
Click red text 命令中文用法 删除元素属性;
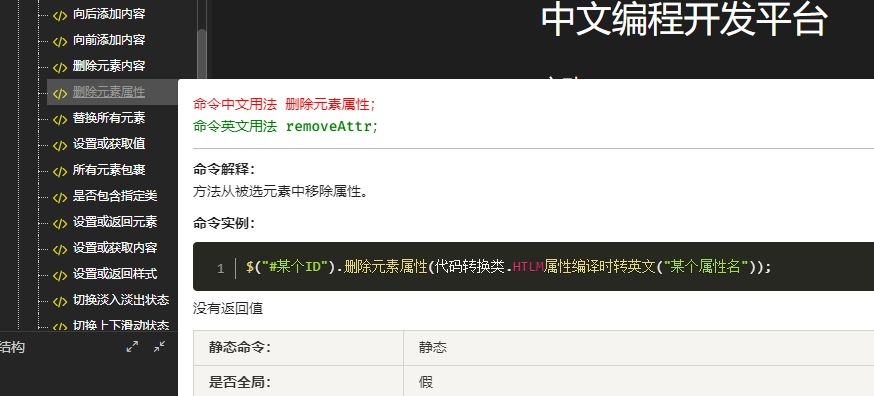(x=284, y=104)
